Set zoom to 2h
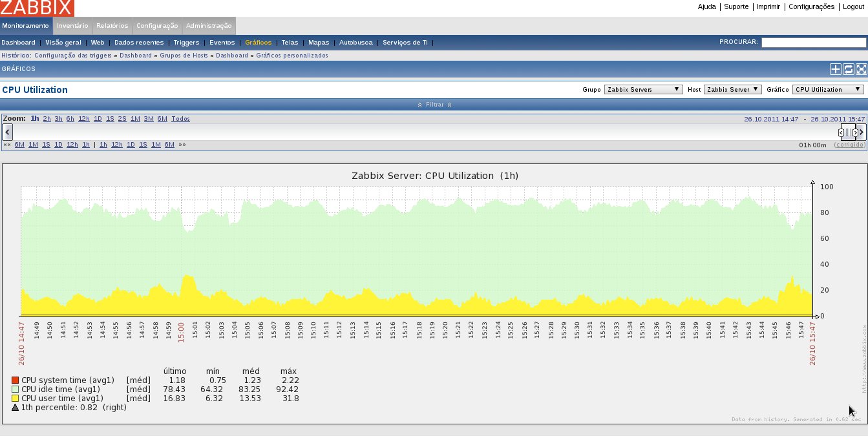Screen dimensions: 868x436 (x=47, y=119)
